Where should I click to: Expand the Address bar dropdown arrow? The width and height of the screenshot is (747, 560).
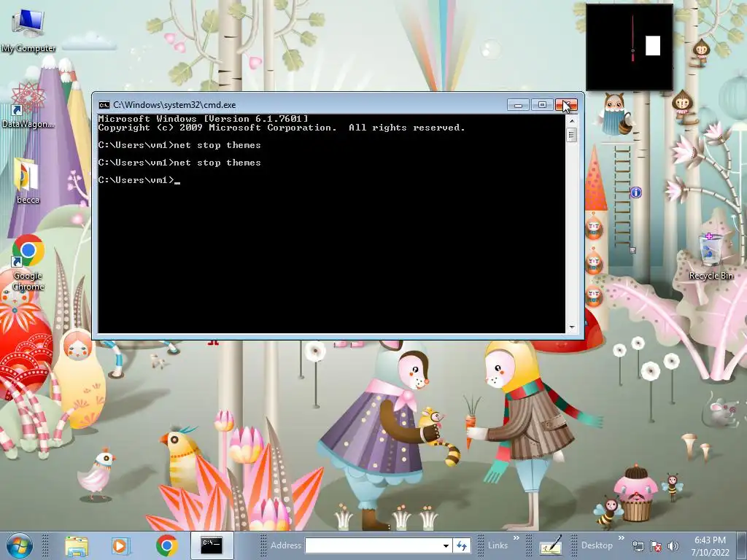[x=446, y=545]
